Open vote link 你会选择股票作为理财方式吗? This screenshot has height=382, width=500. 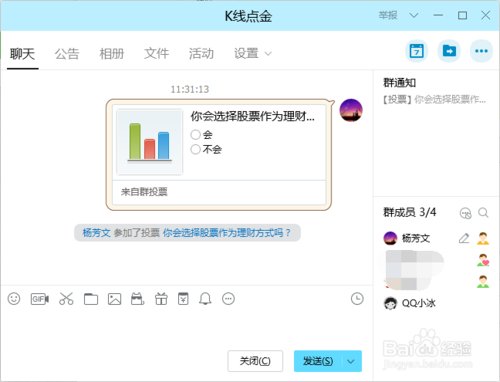(227, 233)
